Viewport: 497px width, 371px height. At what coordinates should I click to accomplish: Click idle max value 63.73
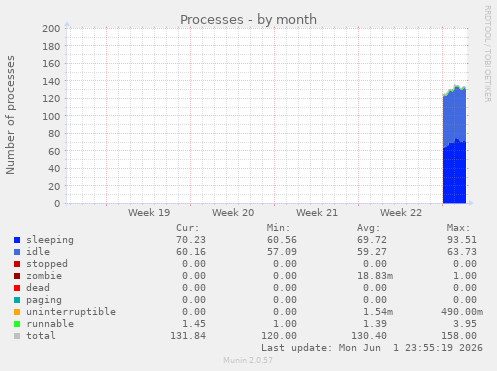[x=462, y=252]
